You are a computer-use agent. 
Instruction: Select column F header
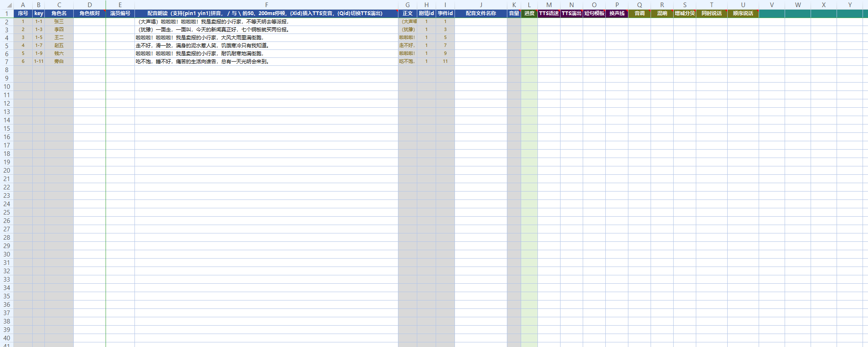[266, 5]
